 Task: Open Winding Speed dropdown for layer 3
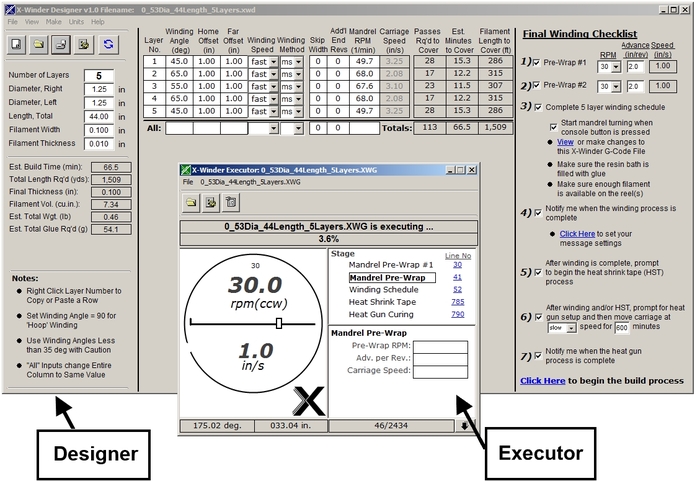274,87
